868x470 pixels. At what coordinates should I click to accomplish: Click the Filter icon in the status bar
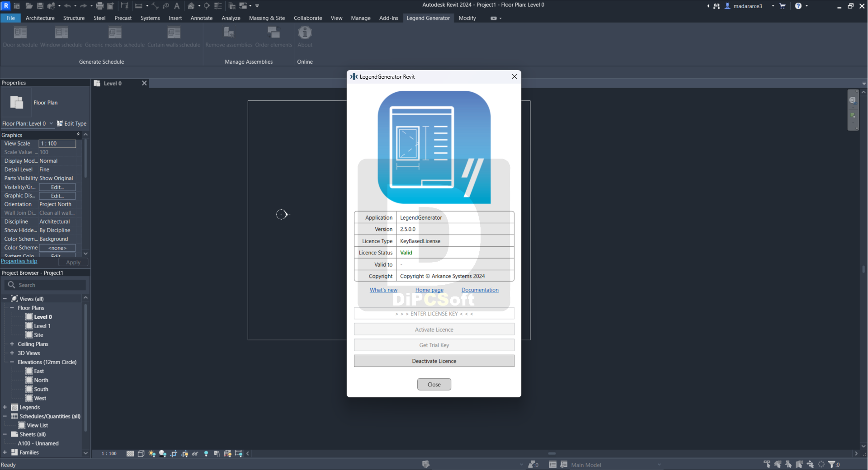coord(831,464)
